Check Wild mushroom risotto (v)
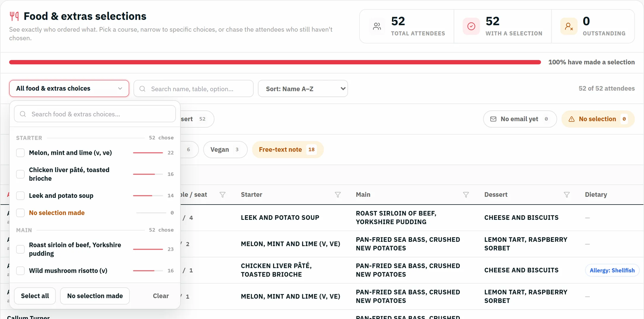The width and height of the screenshot is (644, 319). click(20, 271)
